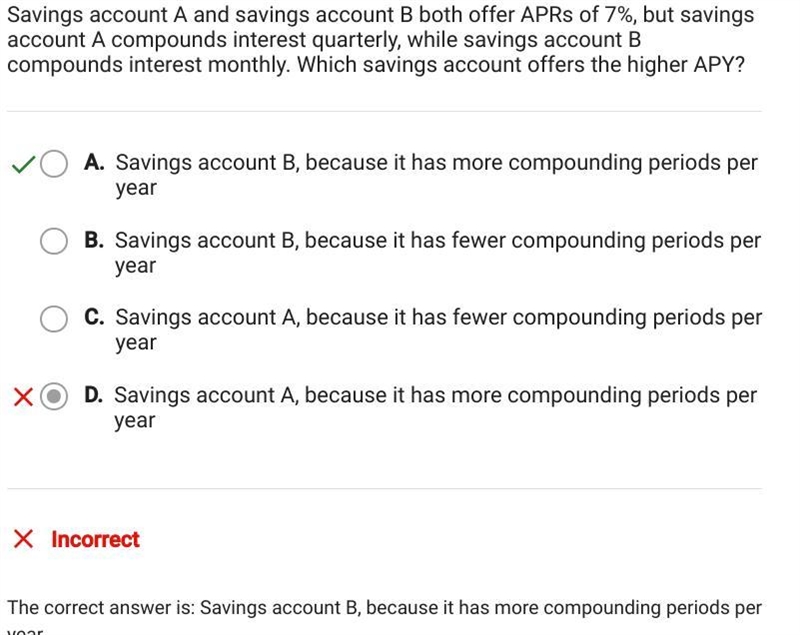
Task: Click the selected radio button for option D
Action: click(54, 396)
